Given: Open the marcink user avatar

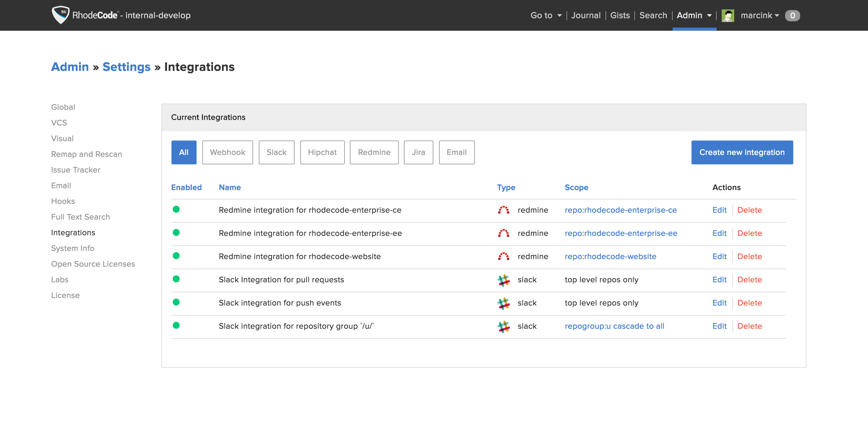Looking at the screenshot, I should (x=728, y=15).
